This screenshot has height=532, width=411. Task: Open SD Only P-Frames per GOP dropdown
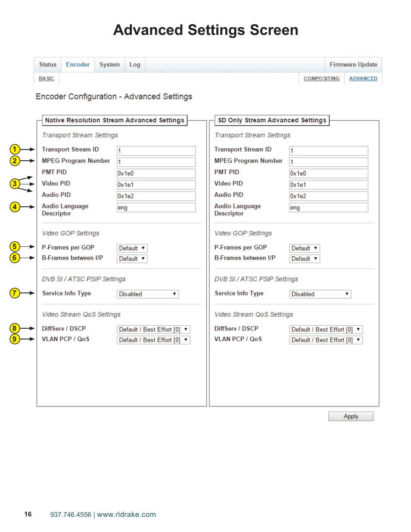tap(305, 248)
